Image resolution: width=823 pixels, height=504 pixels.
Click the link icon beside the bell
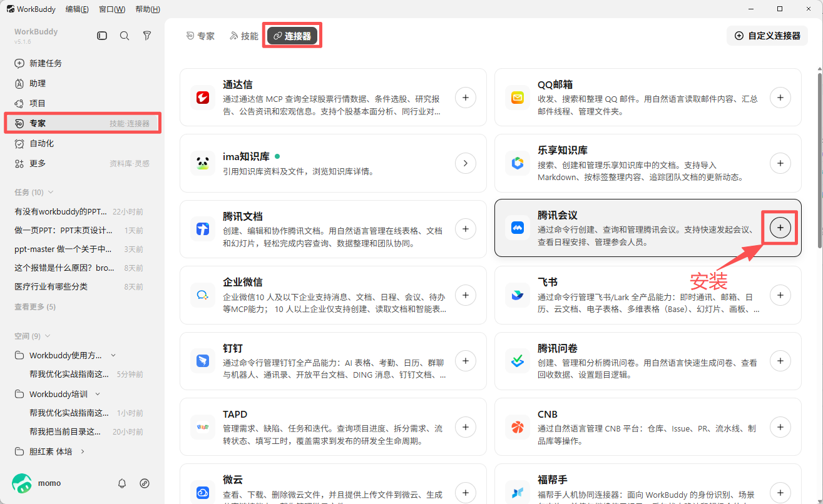coord(145,483)
